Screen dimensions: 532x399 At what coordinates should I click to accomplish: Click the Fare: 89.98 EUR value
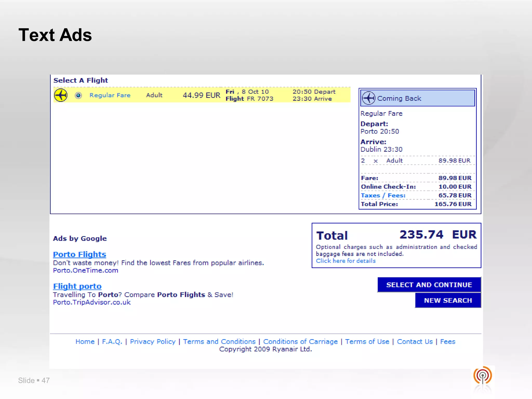click(455, 178)
